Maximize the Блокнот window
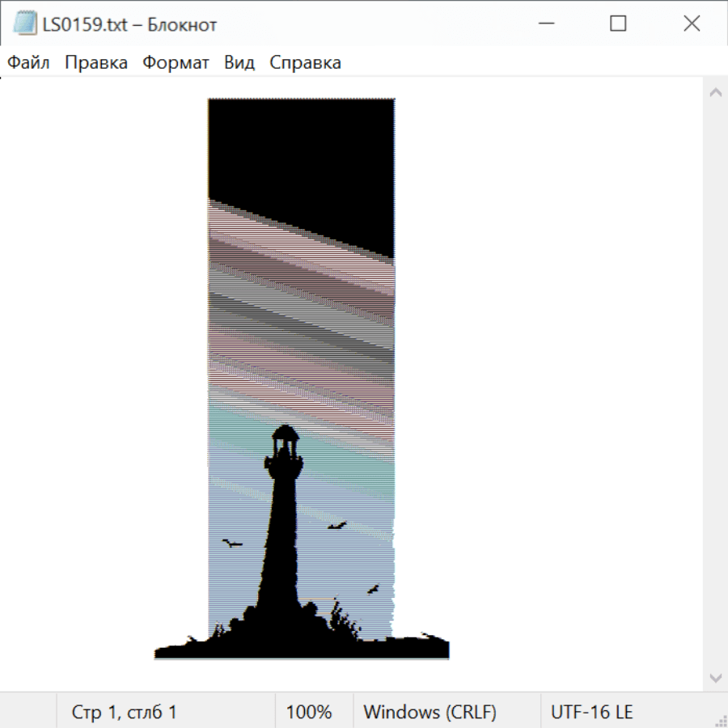728x728 pixels. click(x=618, y=24)
